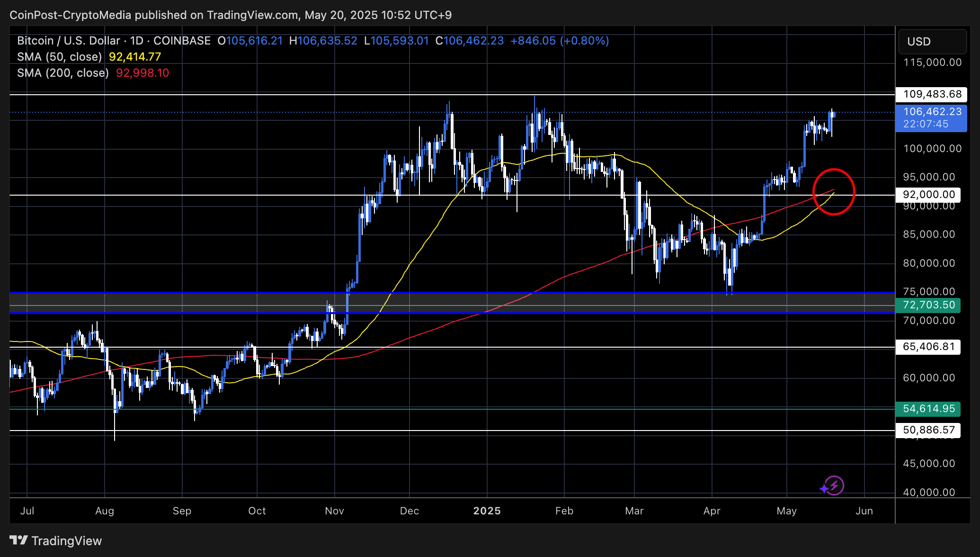The image size is (980, 557).
Task: Click the 60,000.00 axis value
Action: tap(929, 378)
